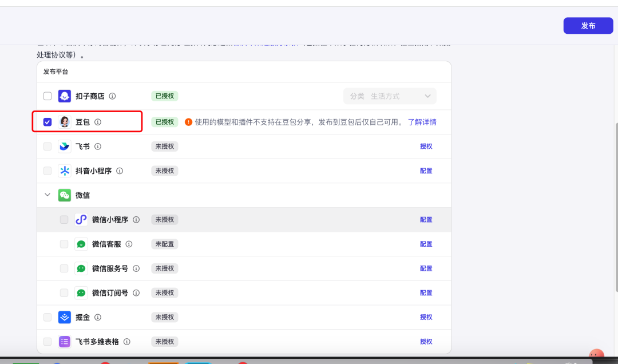
Task: Check the 抖音小程序 checkbox
Action: coord(47,171)
